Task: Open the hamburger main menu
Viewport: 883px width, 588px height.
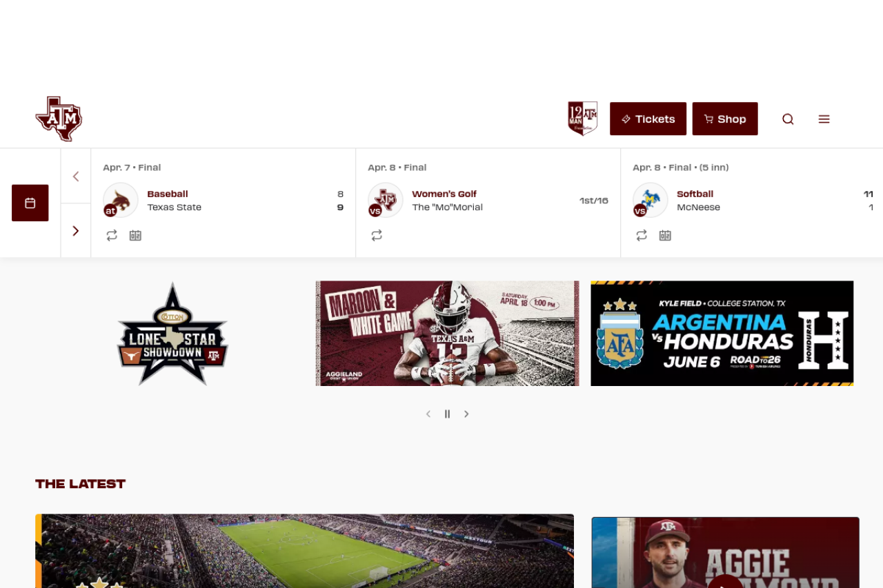Action: (x=824, y=119)
